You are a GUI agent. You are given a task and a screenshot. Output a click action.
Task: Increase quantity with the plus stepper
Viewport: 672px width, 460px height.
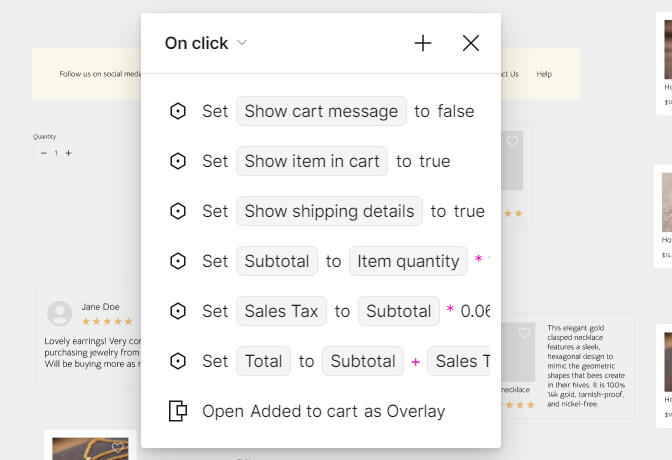tap(69, 153)
